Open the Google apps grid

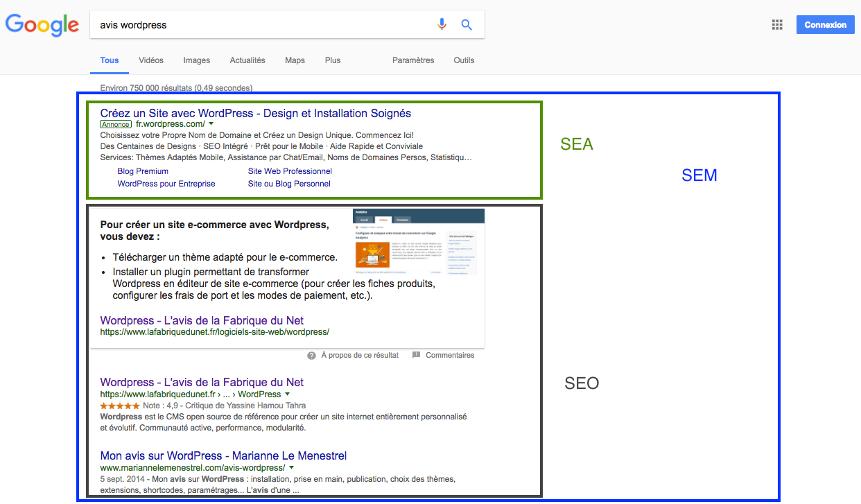coord(777,25)
